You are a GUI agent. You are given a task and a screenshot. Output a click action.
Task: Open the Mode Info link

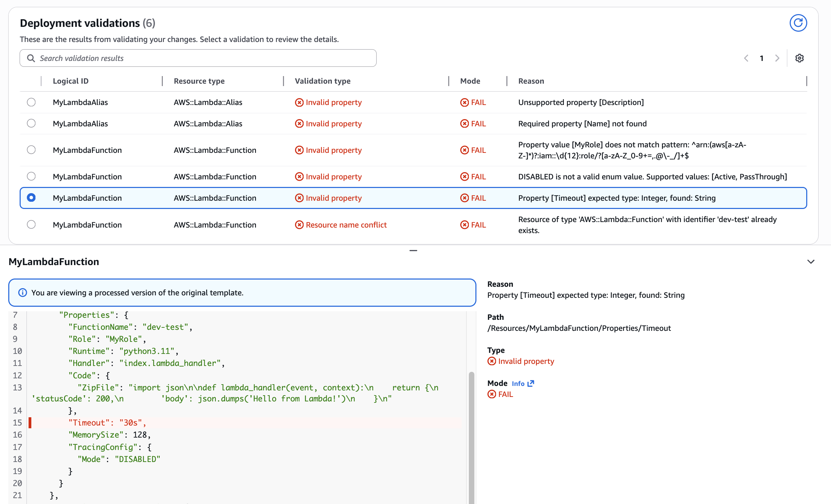click(518, 384)
